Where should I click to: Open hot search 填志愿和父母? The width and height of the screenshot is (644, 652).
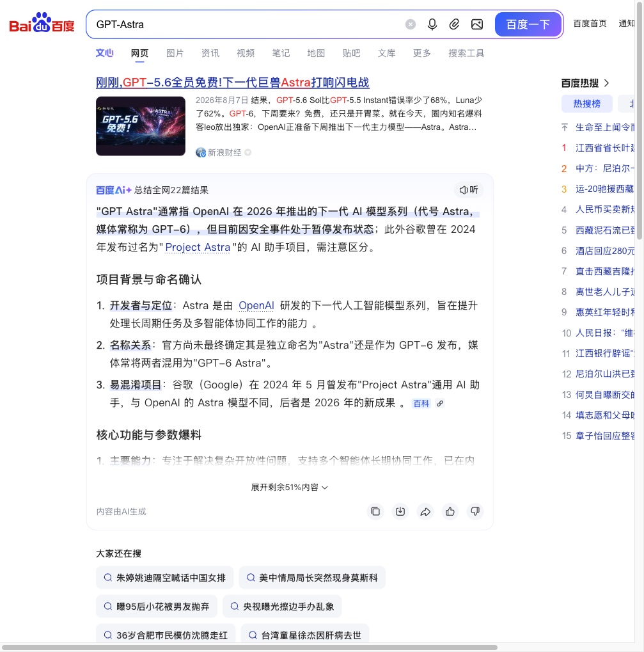click(x=604, y=415)
